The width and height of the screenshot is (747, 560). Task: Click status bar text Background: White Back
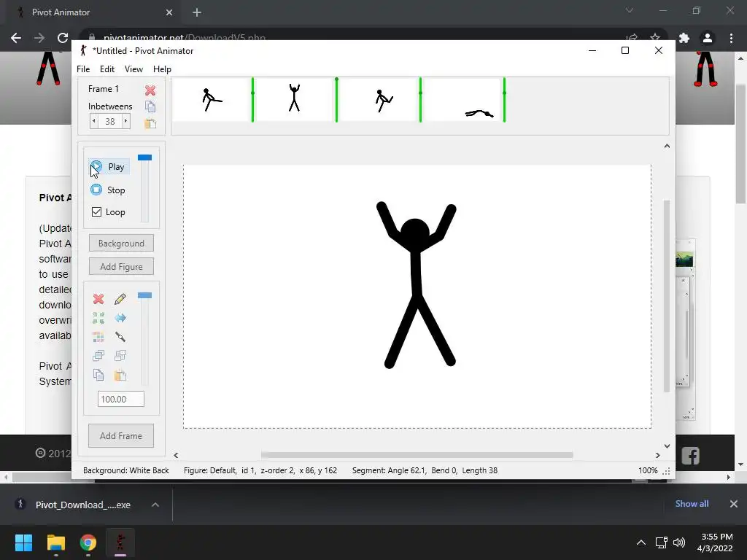click(125, 470)
